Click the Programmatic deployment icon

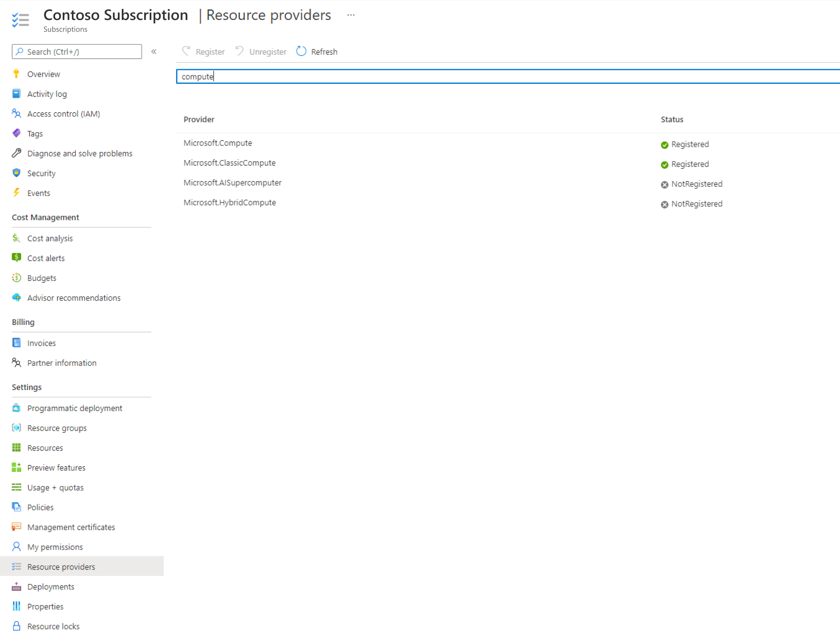click(16, 408)
